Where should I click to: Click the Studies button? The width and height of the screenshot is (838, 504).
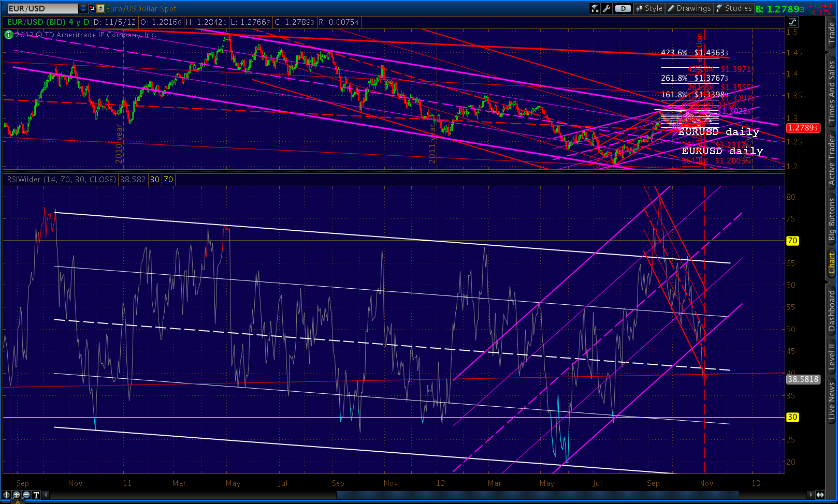click(734, 8)
